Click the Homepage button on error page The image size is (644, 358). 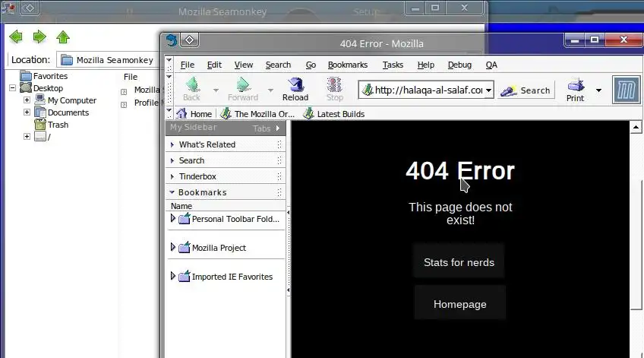click(459, 304)
